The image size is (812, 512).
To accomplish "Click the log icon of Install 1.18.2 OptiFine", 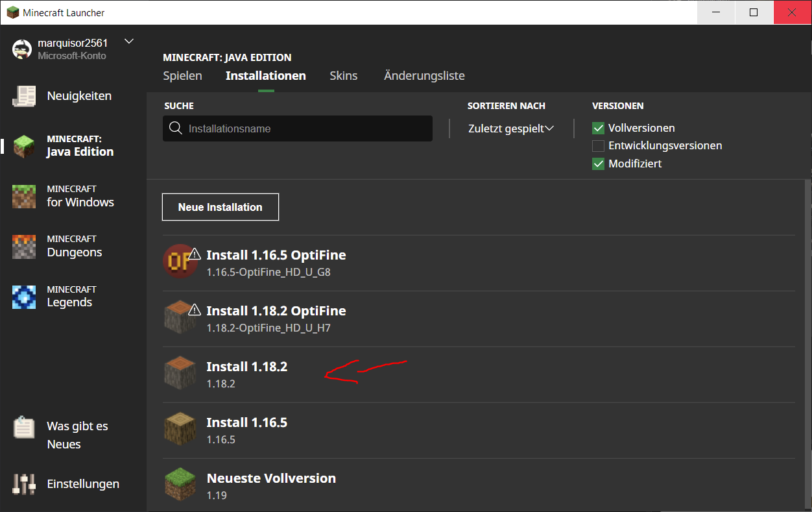I will coord(178,317).
